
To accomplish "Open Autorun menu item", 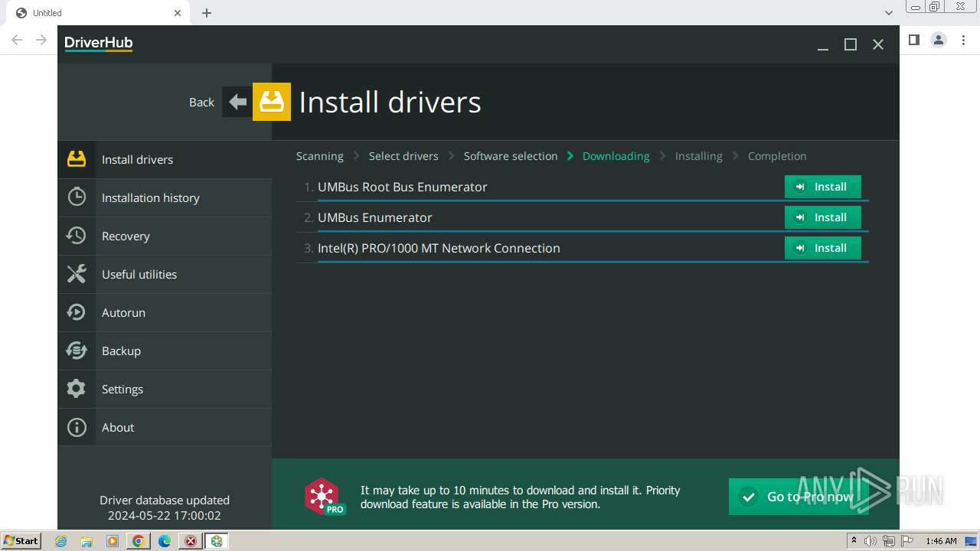I will pyautogui.click(x=165, y=312).
